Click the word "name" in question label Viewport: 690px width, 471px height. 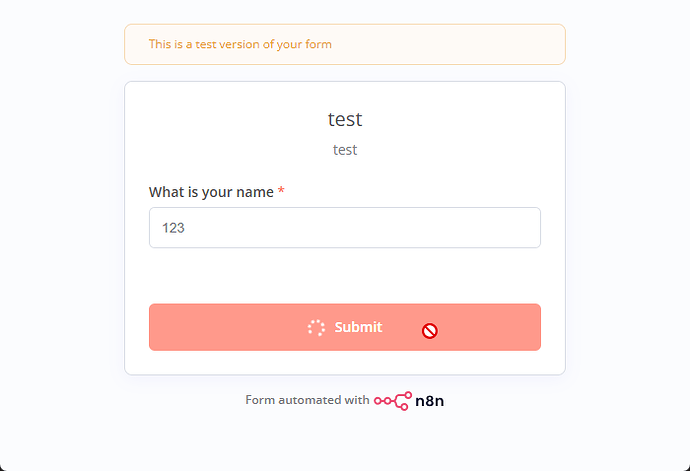tap(254, 192)
